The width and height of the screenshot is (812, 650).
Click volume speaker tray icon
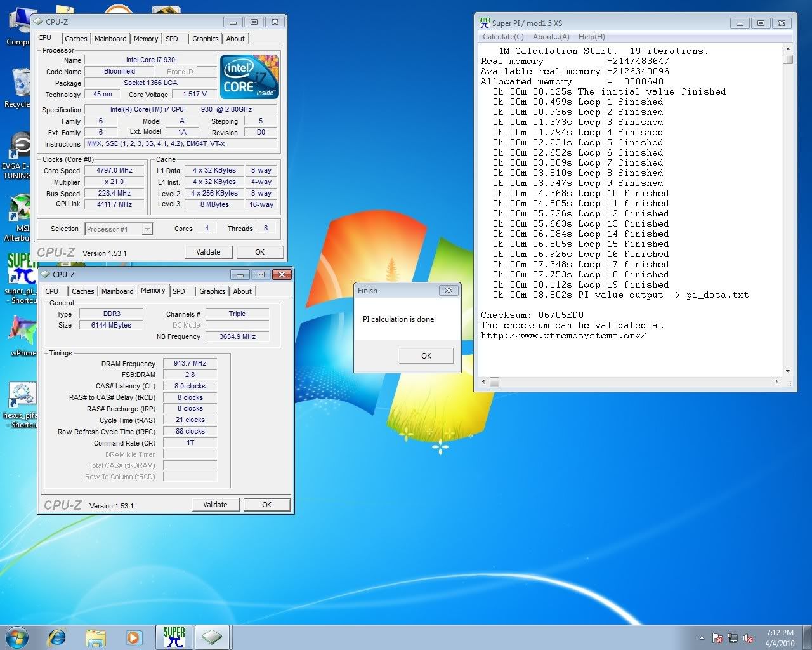[x=748, y=638]
